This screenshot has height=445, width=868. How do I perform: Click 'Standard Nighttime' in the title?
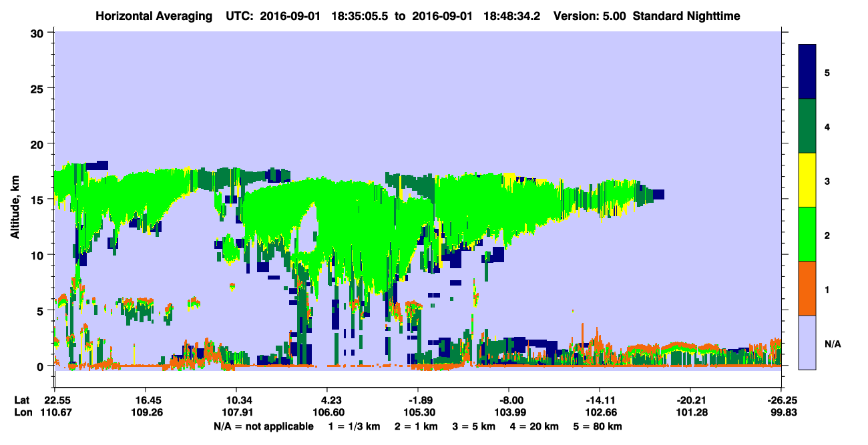point(687,16)
